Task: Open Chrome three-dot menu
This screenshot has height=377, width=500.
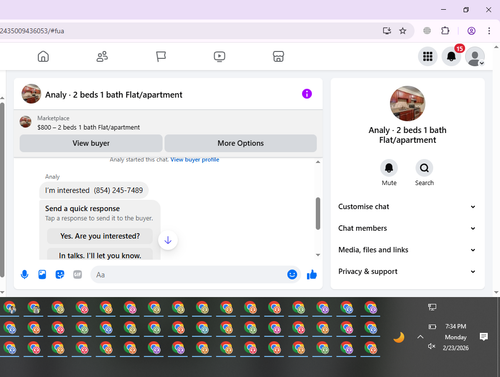Action: click(489, 31)
